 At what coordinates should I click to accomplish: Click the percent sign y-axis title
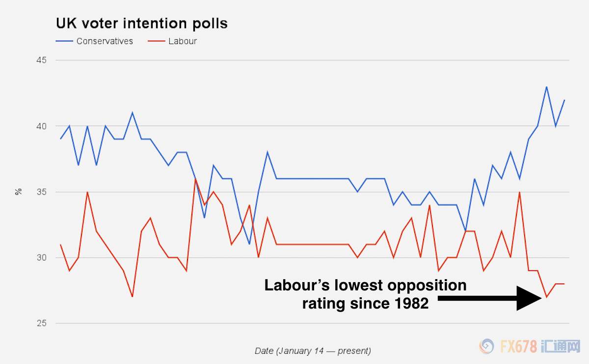coord(19,191)
